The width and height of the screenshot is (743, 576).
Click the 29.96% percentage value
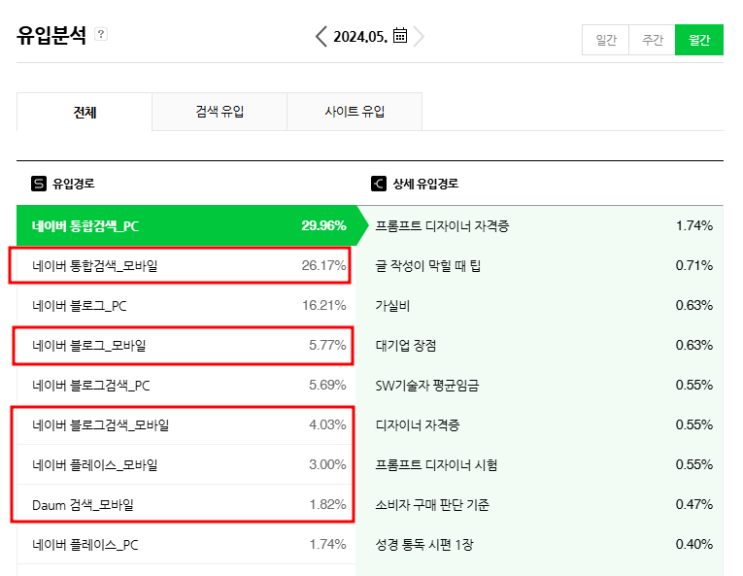324,225
